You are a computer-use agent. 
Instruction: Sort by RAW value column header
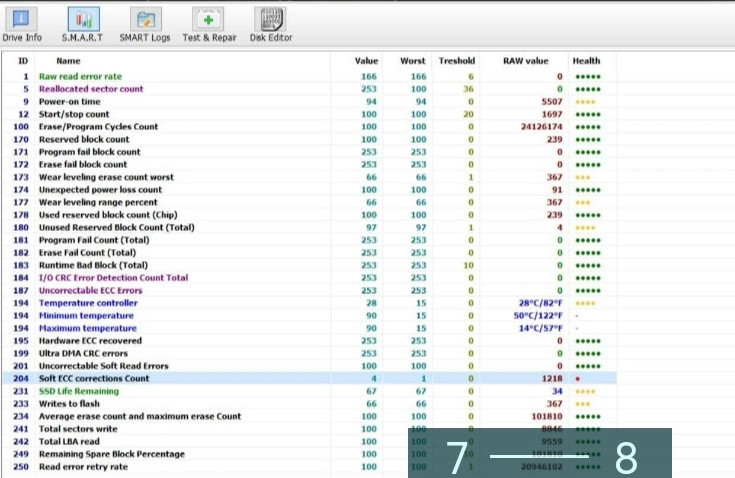tap(526, 60)
